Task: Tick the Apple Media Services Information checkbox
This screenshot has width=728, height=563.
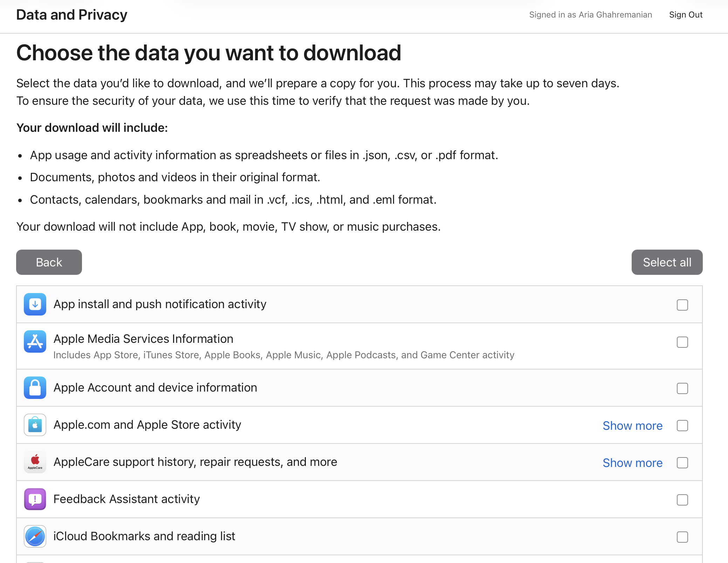Action: (682, 342)
